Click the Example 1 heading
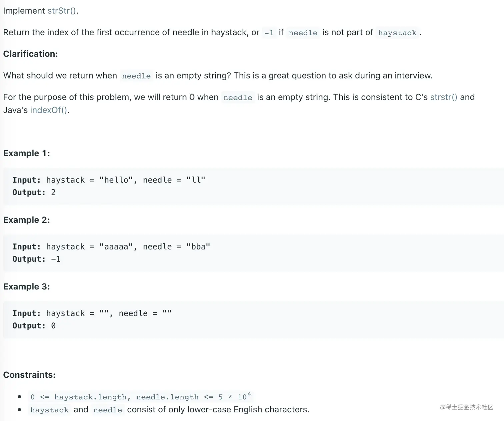The height and width of the screenshot is (421, 504). [x=26, y=153]
